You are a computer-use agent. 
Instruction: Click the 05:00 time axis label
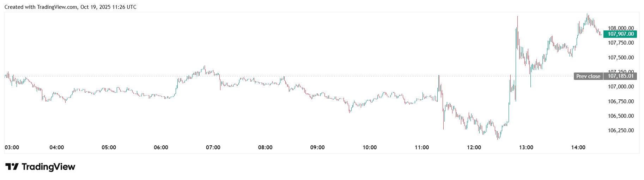pos(109,147)
